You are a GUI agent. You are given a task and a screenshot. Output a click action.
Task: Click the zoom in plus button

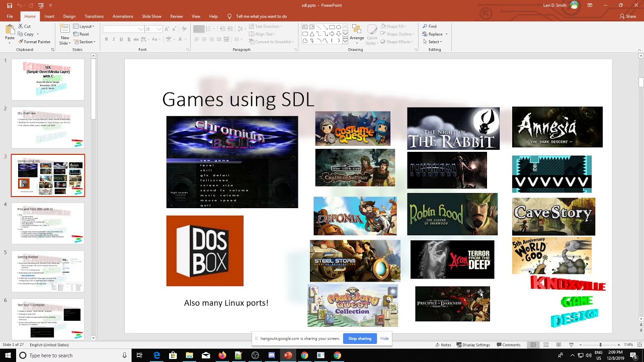pos(619,345)
